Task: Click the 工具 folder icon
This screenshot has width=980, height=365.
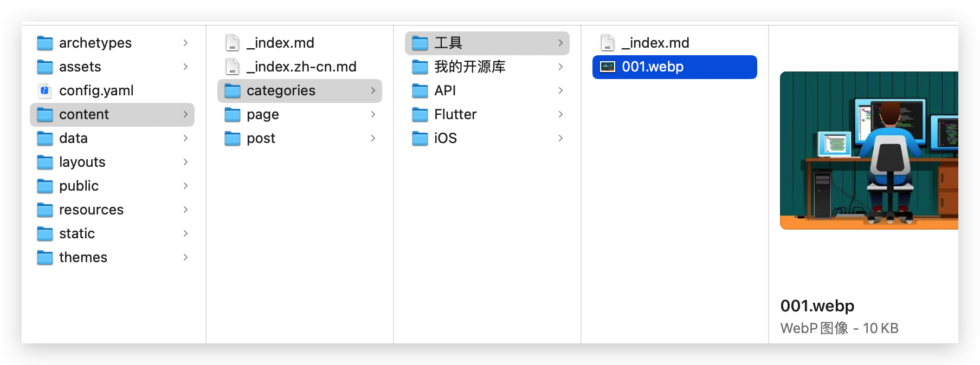Action: click(420, 43)
